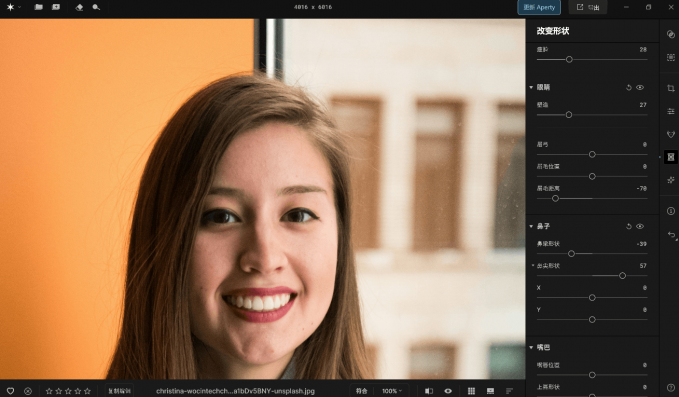The height and width of the screenshot is (397, 679).
Task: Select the eraser tool in top toolbar
Action: [x=79, y=7]
